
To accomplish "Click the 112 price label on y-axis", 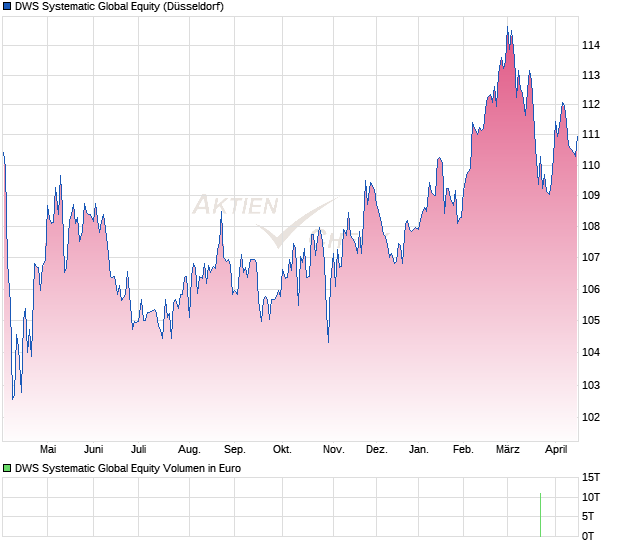I will tap(591, 104).
